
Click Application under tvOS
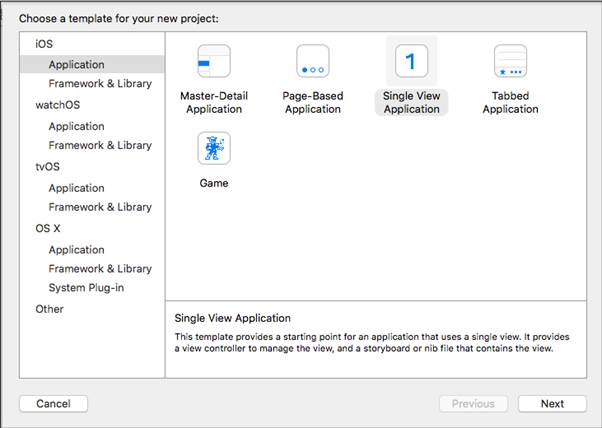(x=76, y=188)
